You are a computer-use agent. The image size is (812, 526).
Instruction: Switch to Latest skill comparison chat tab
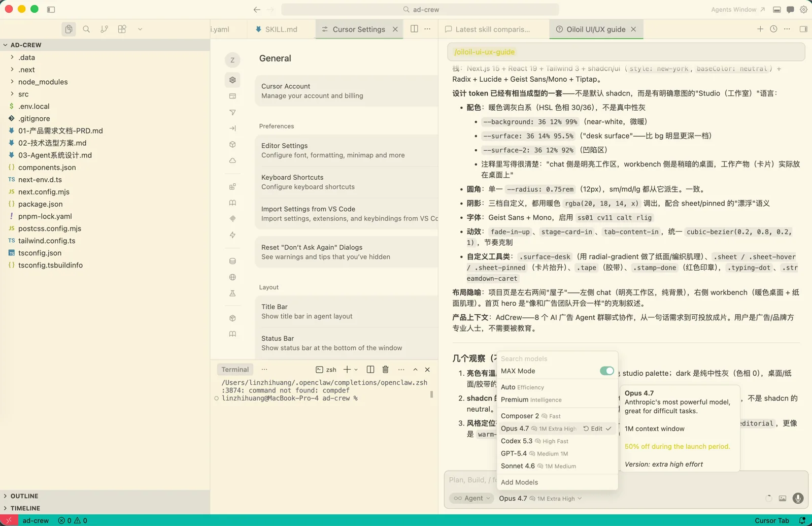(x=492, y=29)
